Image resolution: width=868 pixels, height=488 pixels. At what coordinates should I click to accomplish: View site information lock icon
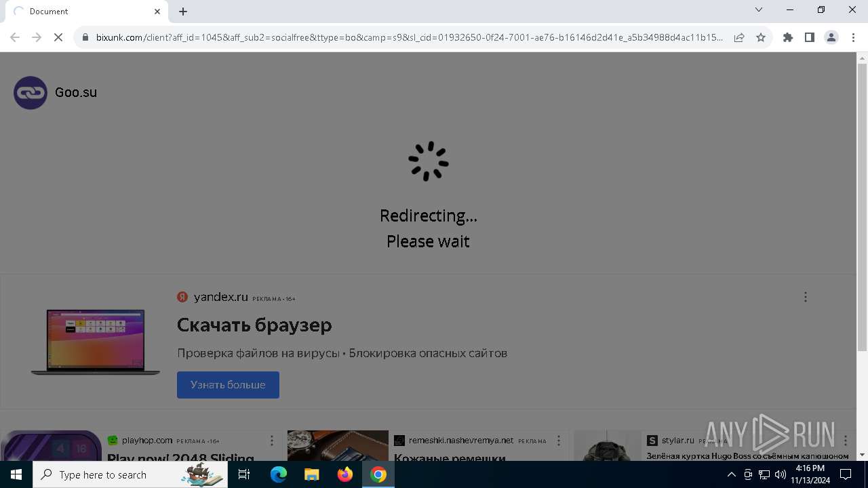[x=85, y=38]
